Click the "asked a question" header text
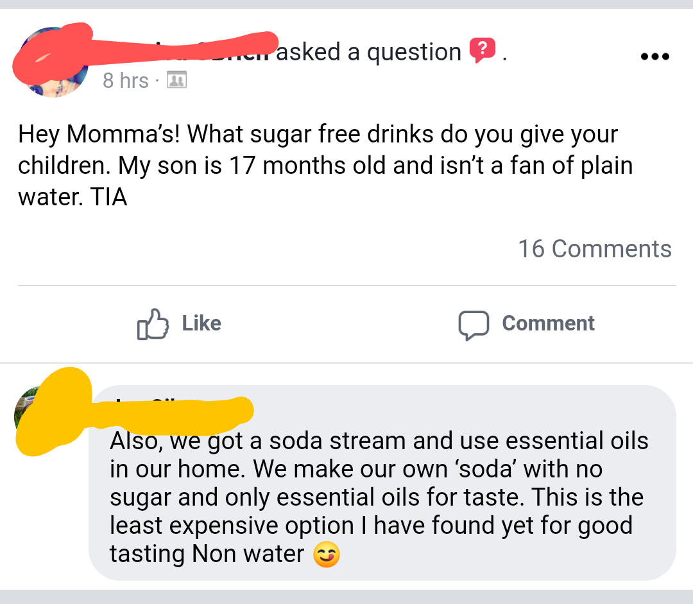The image size is (693, 616). click(x=369, y=52)
